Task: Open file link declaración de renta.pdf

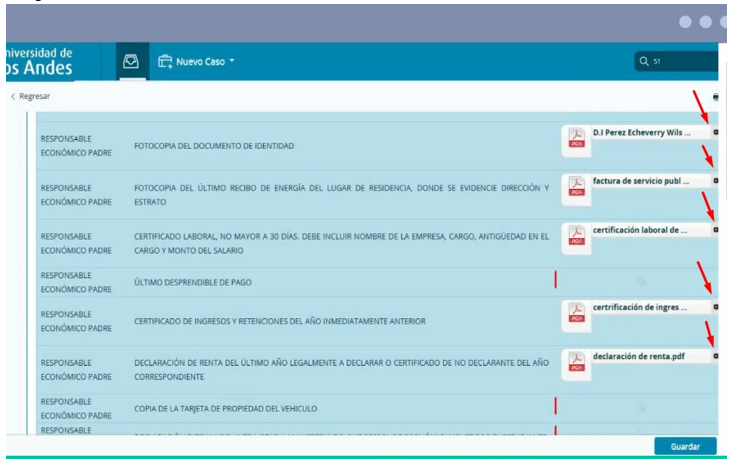Action: (639, 356)
